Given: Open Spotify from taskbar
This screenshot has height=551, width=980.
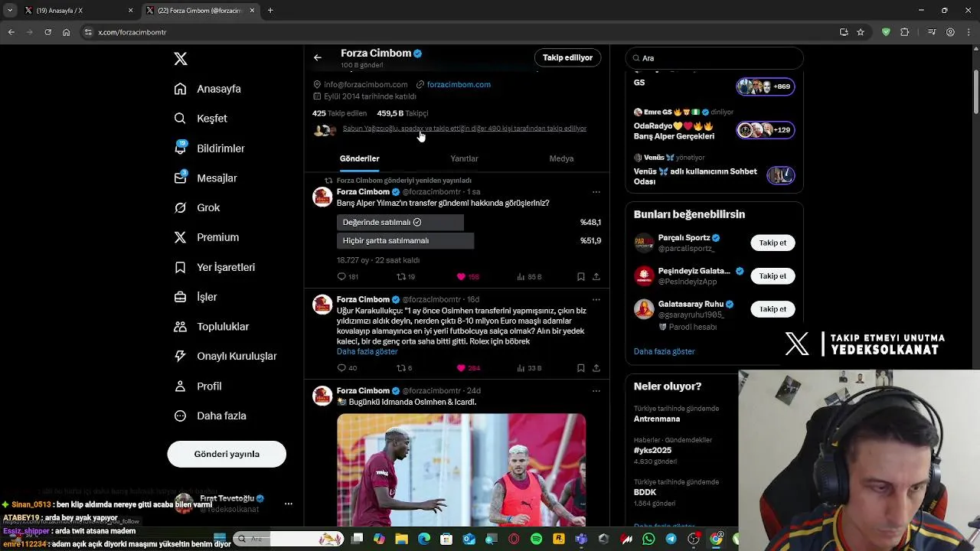Looking at the screenshot, I should tap(536, 540).
